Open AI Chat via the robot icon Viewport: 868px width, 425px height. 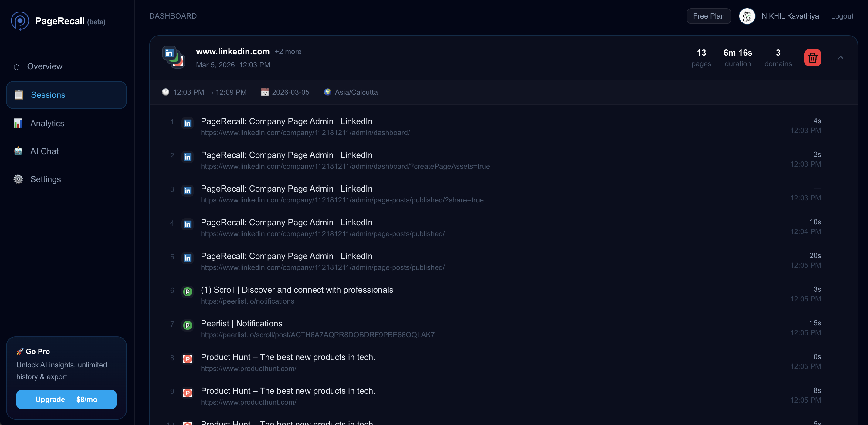click(x=18, y=151)
